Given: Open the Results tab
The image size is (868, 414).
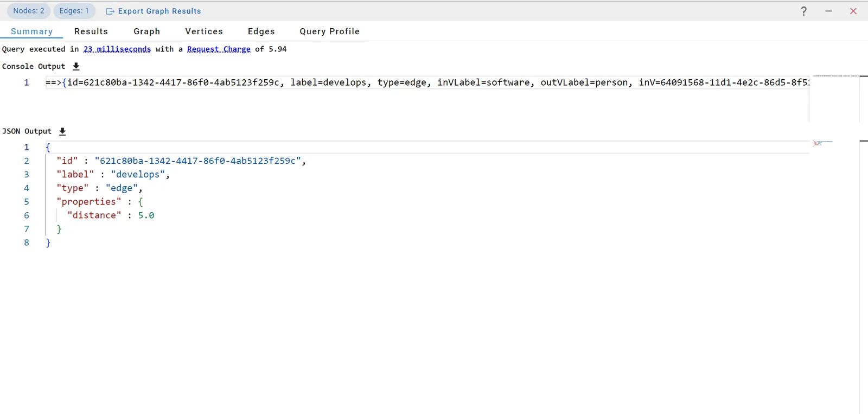Looking at the screenshot, I should pyautogui.click(x=91, y=31).
